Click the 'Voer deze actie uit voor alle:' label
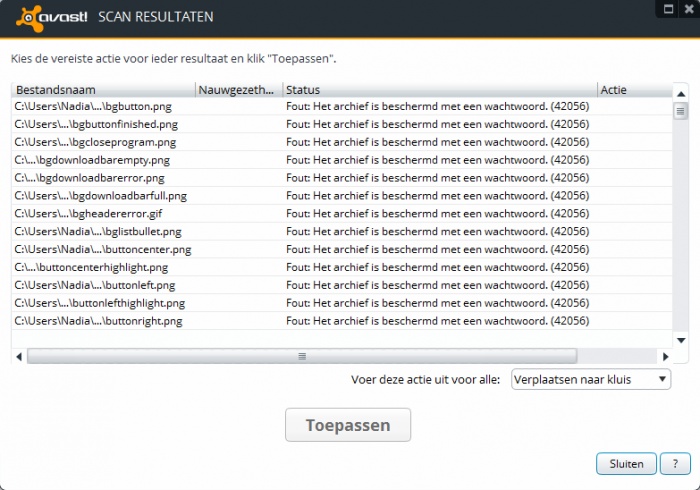Screen dimensions: 700x490 425,380
